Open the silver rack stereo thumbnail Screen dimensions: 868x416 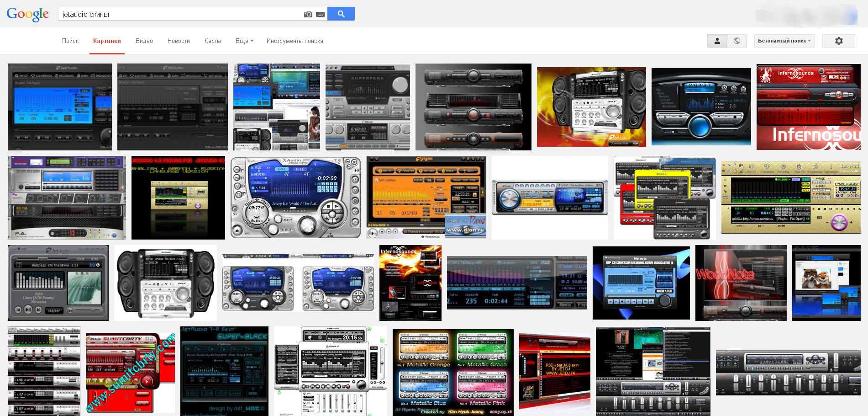pos(67,197)
